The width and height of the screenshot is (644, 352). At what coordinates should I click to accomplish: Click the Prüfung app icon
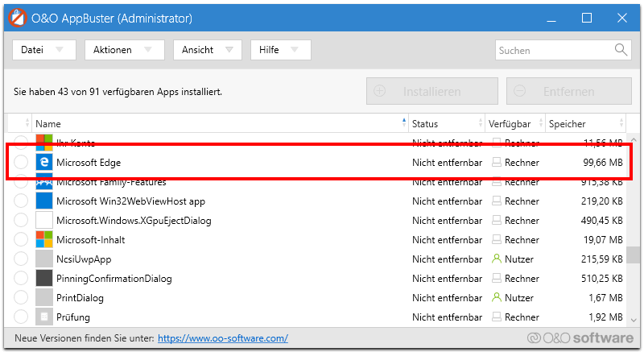[x=44, y=317]
